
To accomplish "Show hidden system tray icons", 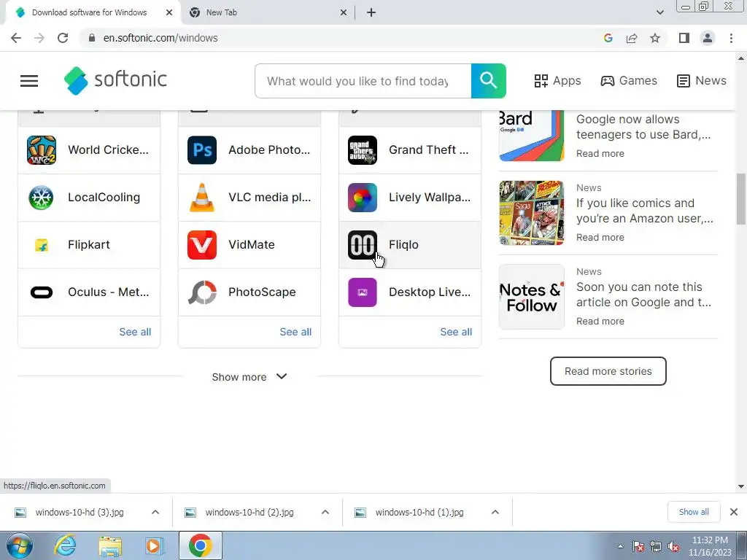I will click(620, 547).
